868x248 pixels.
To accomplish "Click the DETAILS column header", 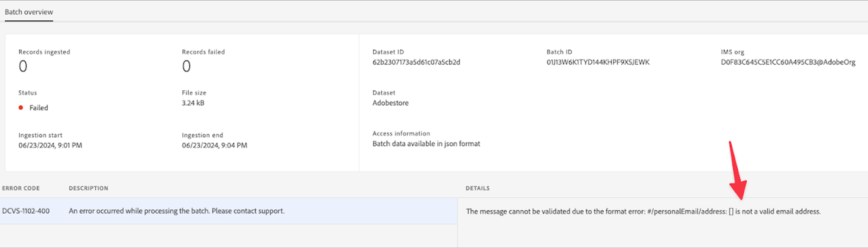I will [477, 188].
